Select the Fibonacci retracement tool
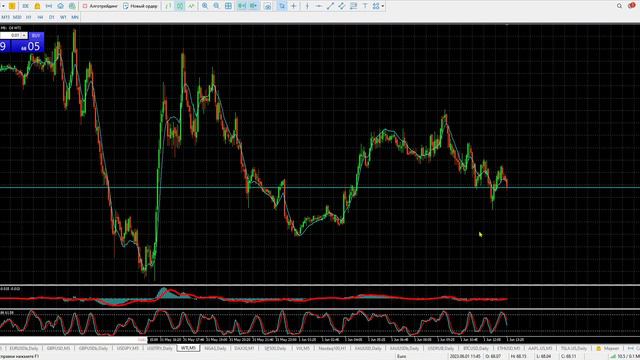 pyautogui.click(x=353, y=6)
